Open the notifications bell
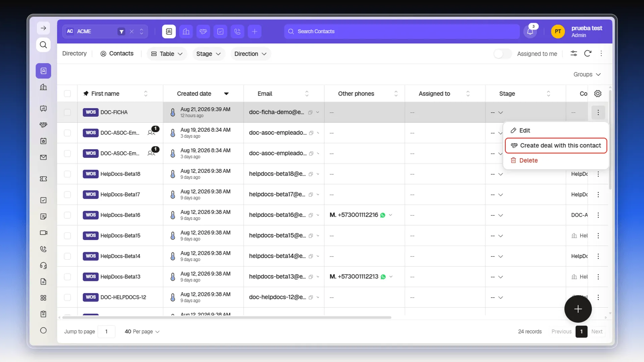The image size is (644, 362). [530, 32]
